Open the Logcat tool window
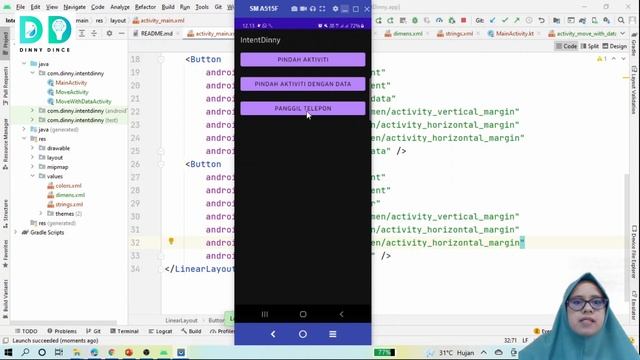640x360 pixels. [x=160, y=331]
